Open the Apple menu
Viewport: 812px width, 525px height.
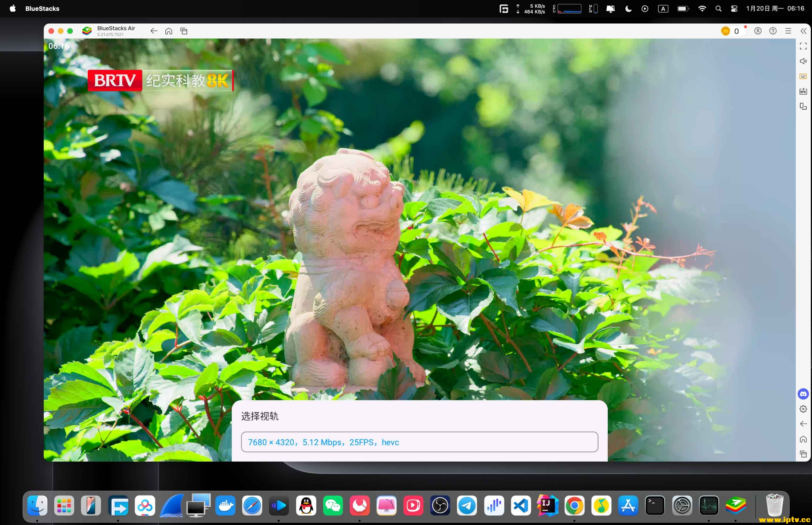(13, 9)
